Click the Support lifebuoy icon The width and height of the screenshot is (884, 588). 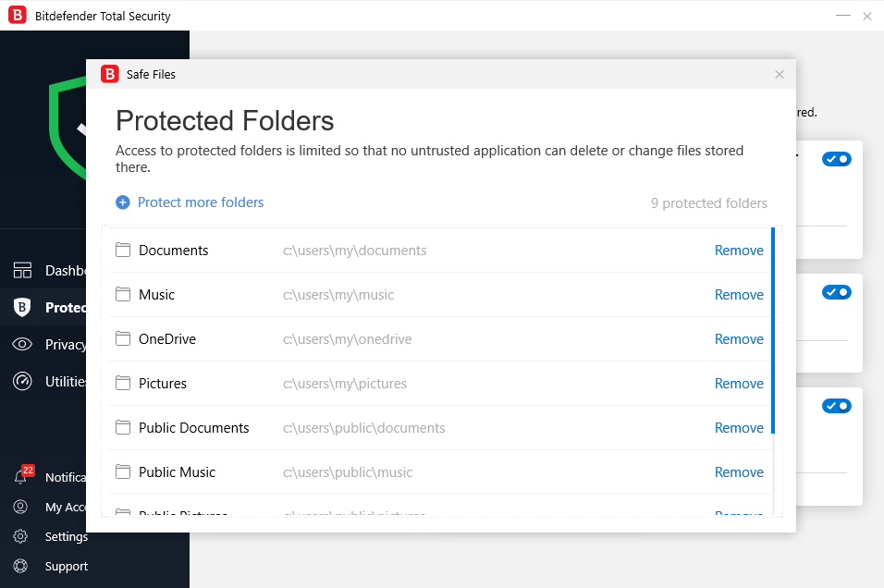(x=20, y=566)
